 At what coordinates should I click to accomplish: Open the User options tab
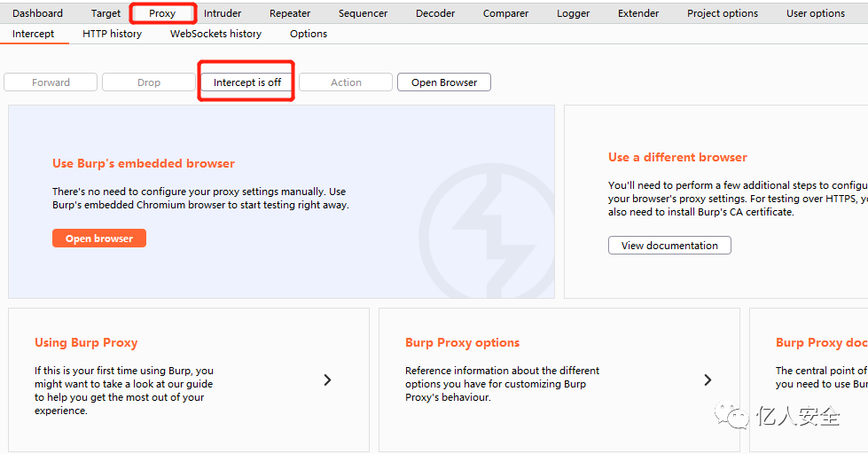coord(816,13)
